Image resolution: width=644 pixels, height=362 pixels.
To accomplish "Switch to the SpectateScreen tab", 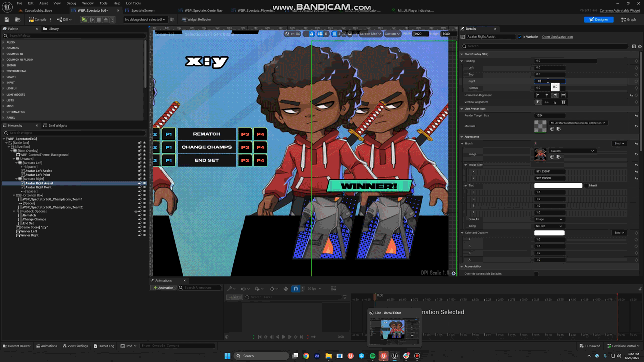I will click(x=143, y=10).
